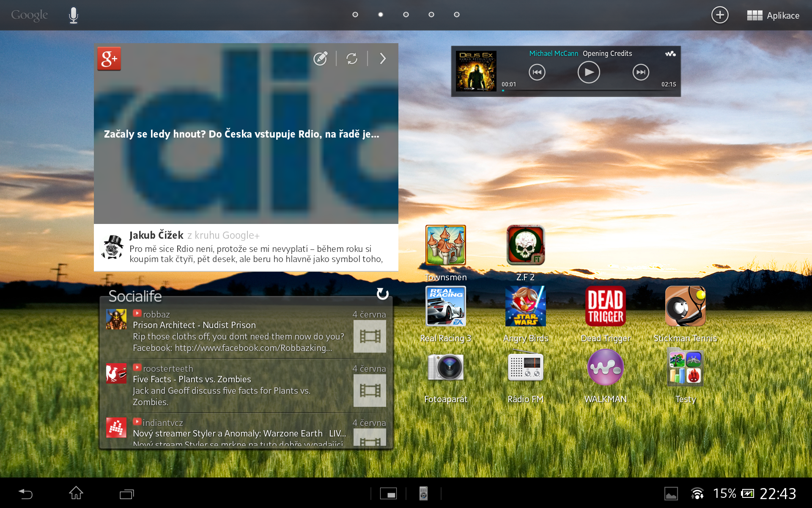Start the Dead Trigger app
Viewport: 812px width, 508px height.
click(605, 306)
